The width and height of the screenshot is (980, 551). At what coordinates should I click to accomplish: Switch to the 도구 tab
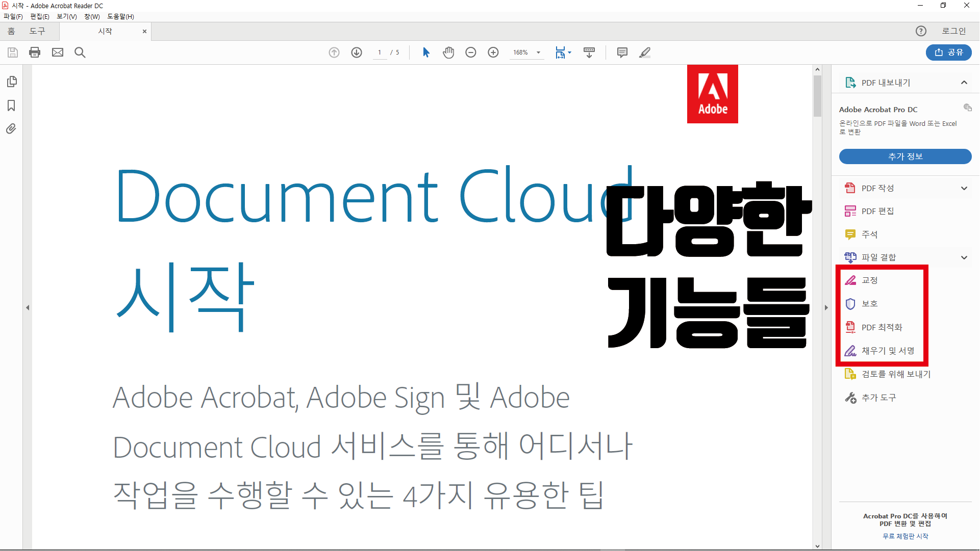(x=37, y=31)
